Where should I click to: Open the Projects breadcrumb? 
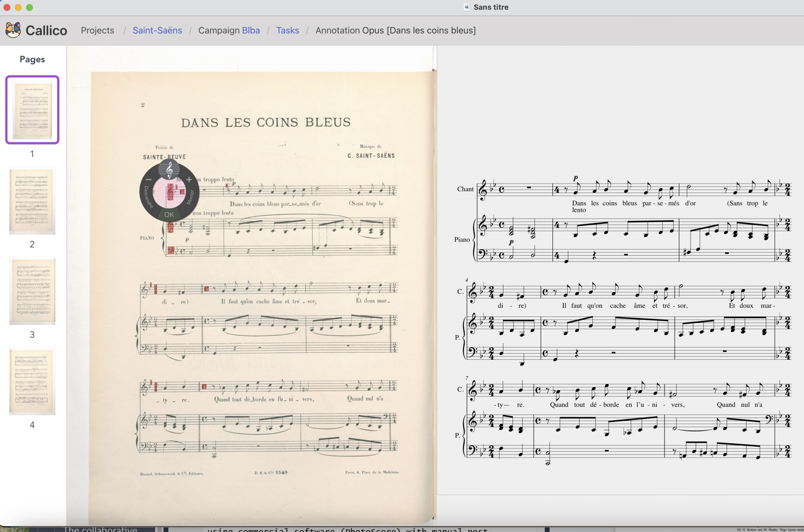(x=97, y=30)
